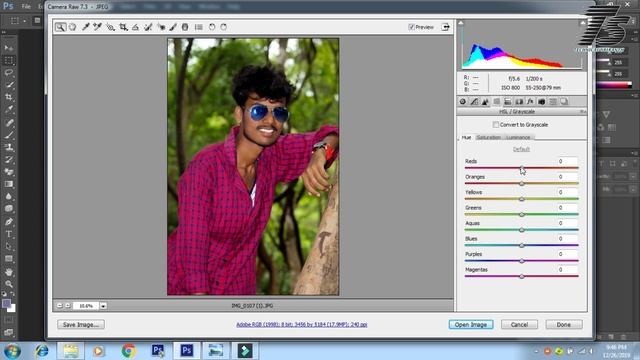Screen dimensions: 640x360
Task: Open Internet Explorer from taskbar
Action: coord(41,351)
